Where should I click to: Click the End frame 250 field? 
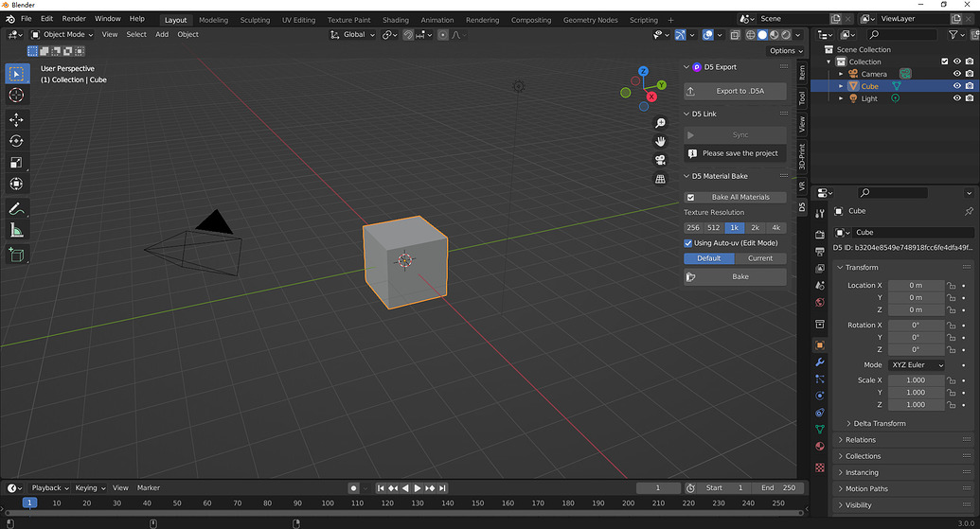[778, 488]
